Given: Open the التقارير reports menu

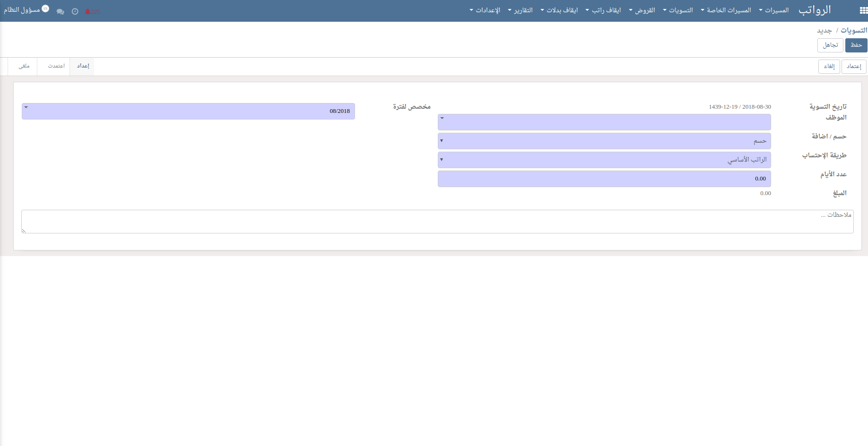Looking at the screenshot, I should 521,10.
